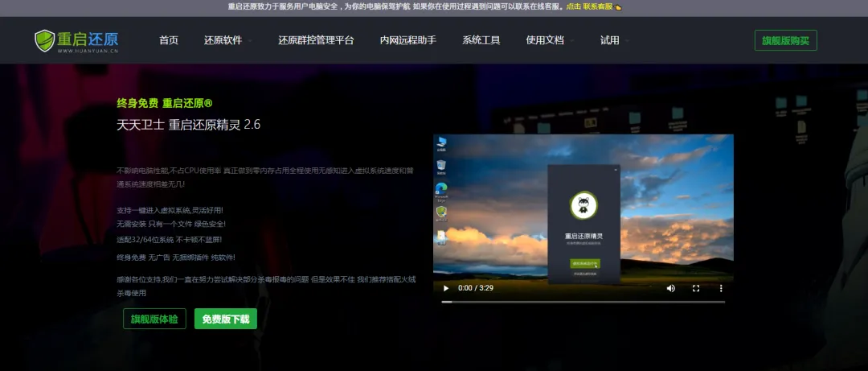Expand the 还原软件 dropdown menu
Image resolution: width=868 pixels, height=371 pixels.
[x=227, y=40]
